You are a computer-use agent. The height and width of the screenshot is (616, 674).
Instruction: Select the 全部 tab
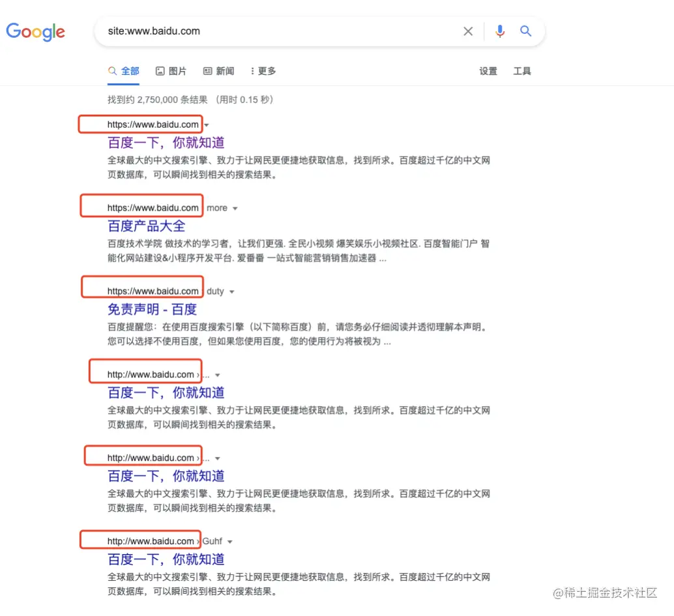(123, 71)
